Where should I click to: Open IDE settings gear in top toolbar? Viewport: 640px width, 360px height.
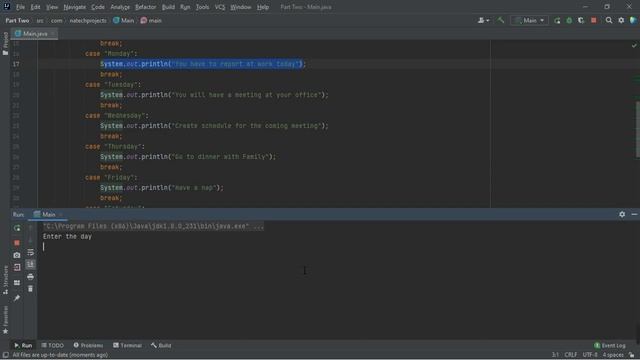point(621,20)
